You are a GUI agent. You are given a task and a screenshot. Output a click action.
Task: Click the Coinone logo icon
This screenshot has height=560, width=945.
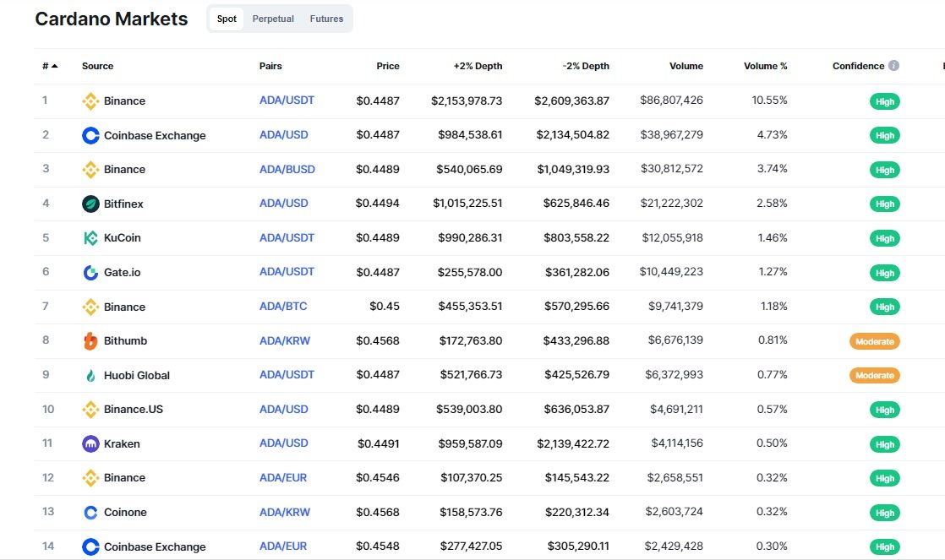tap(90, 513)
